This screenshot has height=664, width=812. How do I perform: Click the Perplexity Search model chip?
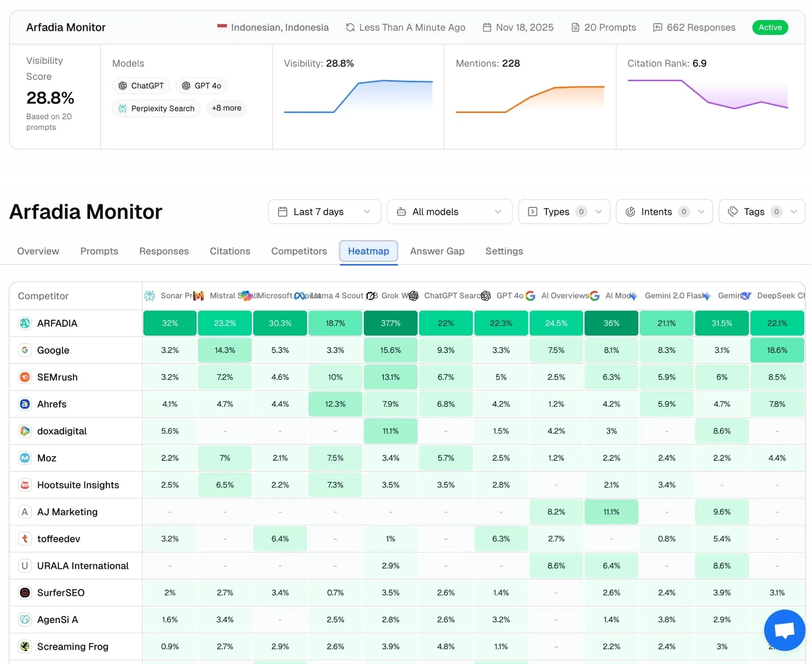pos(156,108)
